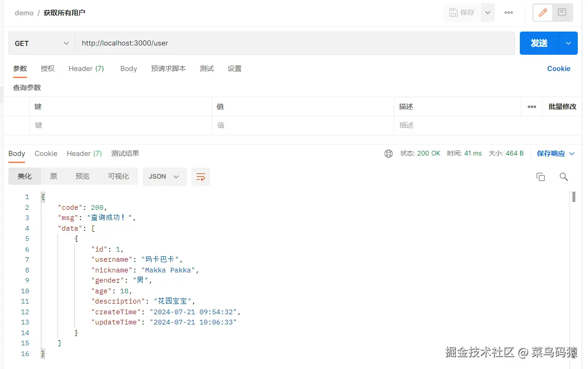Click the 描述 placeholder input cell

(x=488, y=125)
